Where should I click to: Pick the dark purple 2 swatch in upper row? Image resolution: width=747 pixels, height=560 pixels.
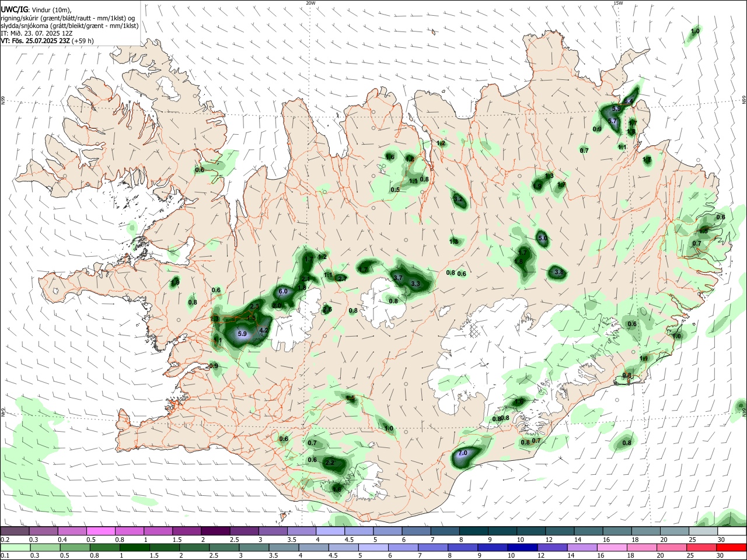(215, 531)
